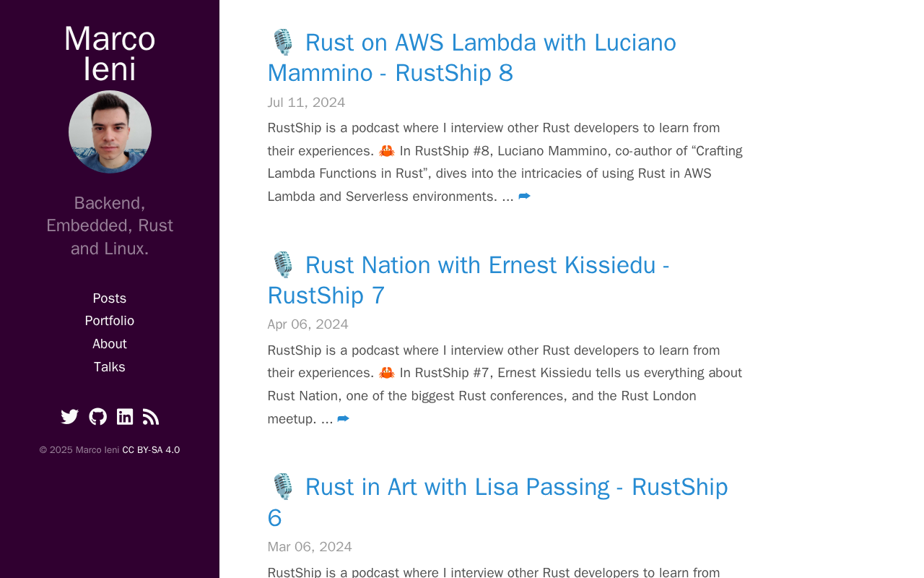
Task: Click the read-more arrow for RustShip 7
Action: tap(343, 419)
